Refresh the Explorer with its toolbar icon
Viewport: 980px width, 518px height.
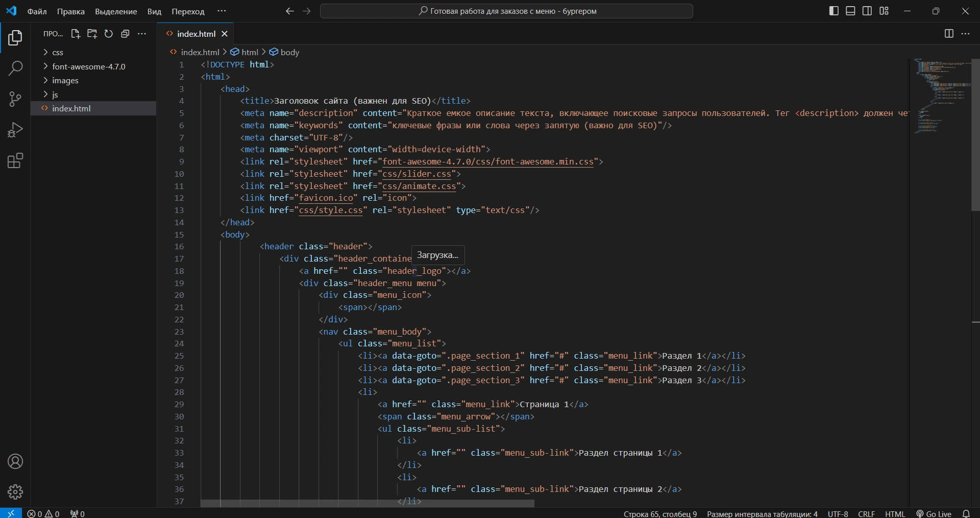coord(108,34)
